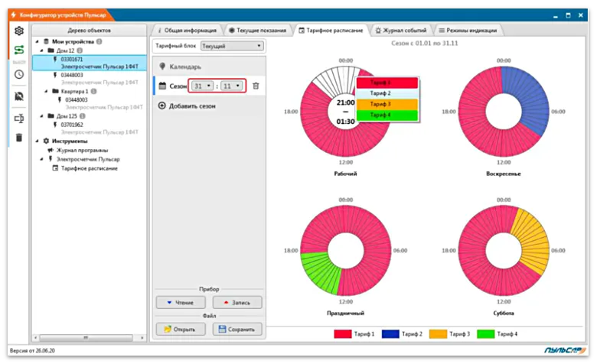Open the Журнал событий tab

coord(400,31)
